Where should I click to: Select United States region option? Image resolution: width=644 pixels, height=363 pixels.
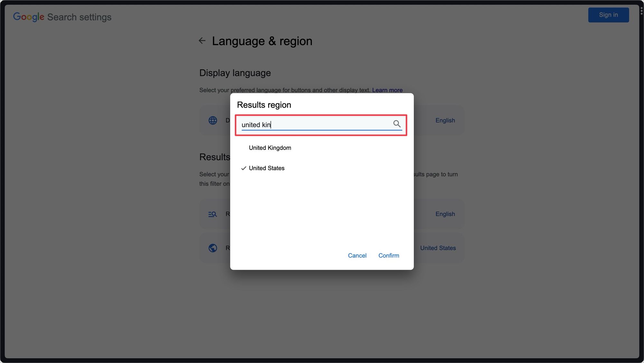click(x=267, y=168)
